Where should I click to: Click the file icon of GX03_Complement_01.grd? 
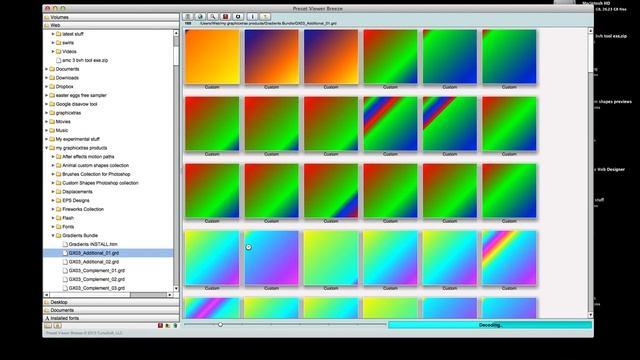tap(65, 271)
